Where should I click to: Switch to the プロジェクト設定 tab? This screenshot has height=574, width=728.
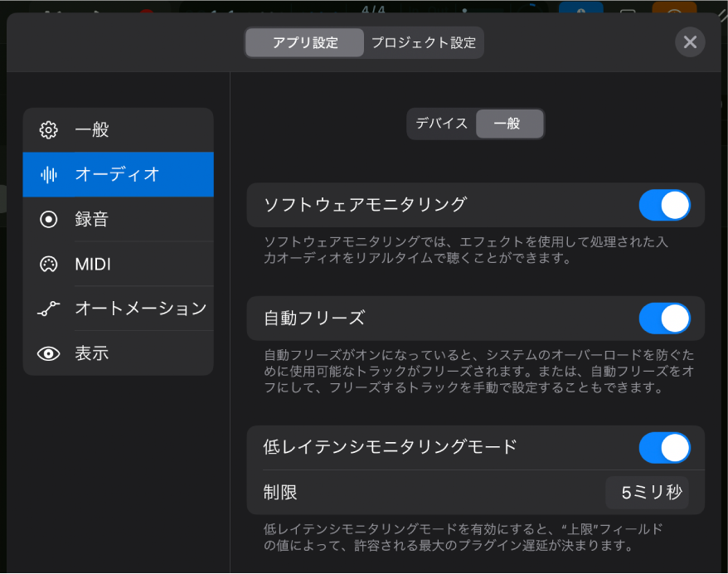pyautogui.click(x=424, y=43)
